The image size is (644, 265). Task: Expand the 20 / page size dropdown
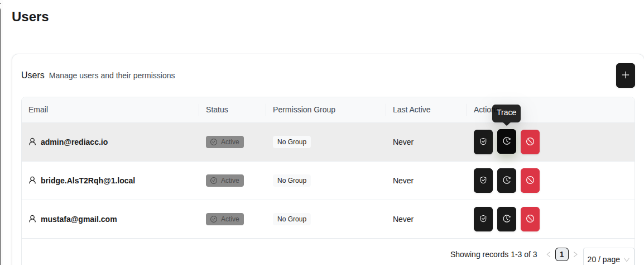[x=608, y=259]
